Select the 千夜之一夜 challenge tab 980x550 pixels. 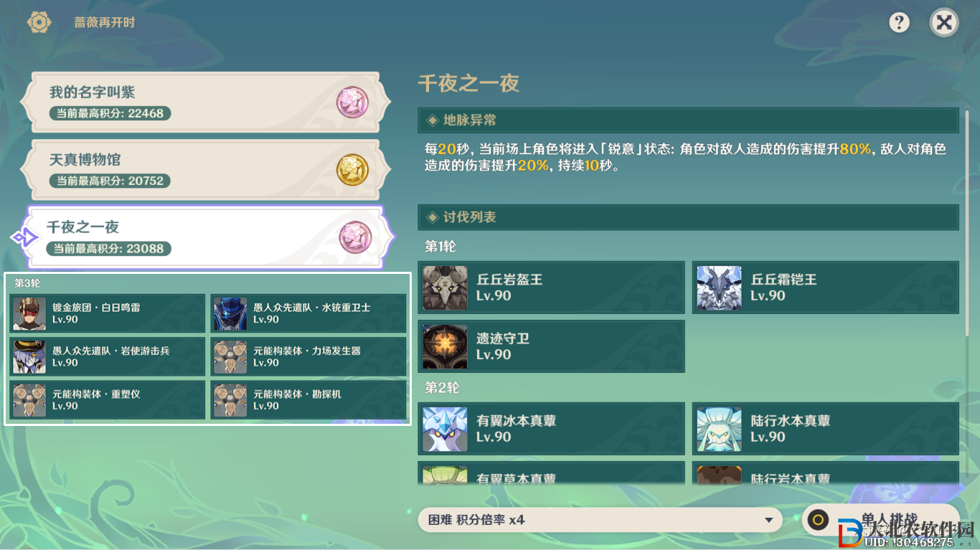coord(208,237)
